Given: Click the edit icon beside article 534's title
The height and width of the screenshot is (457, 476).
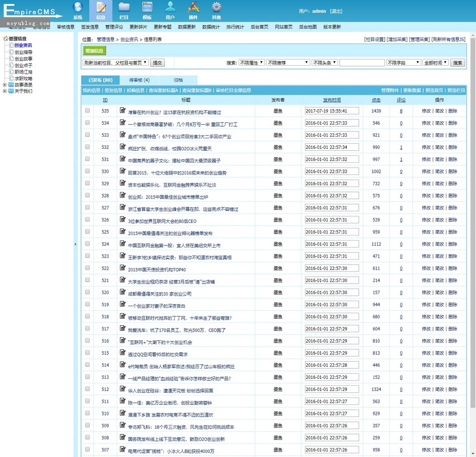Looking at the screenshot, I should [123, 122].
